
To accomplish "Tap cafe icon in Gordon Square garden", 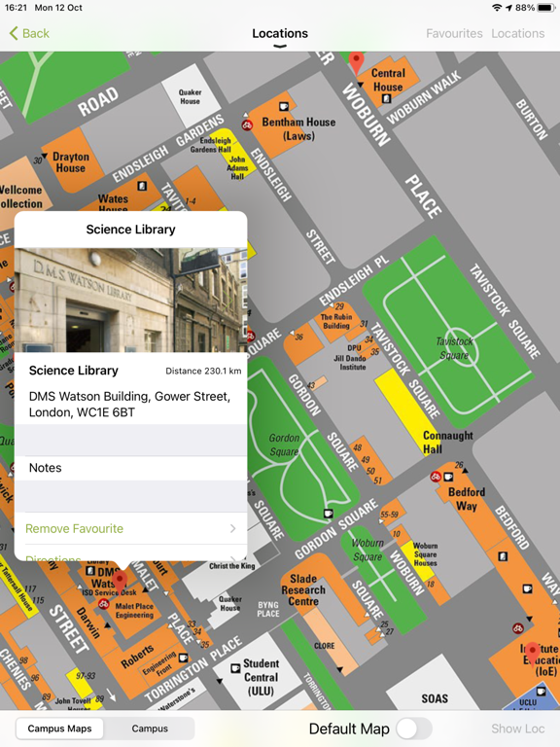I will click(x=328, y=514).
